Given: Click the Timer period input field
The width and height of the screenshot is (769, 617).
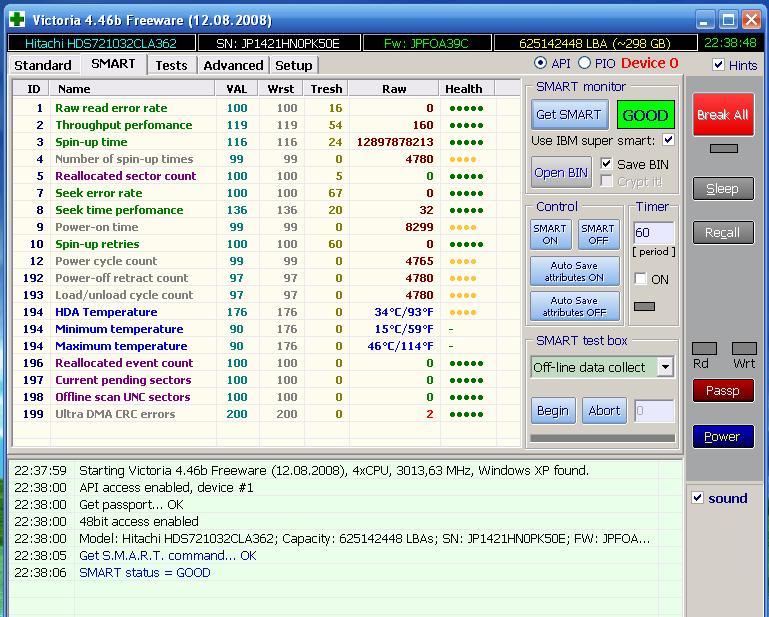Looking at the screenshot, I should coord(653,233).
